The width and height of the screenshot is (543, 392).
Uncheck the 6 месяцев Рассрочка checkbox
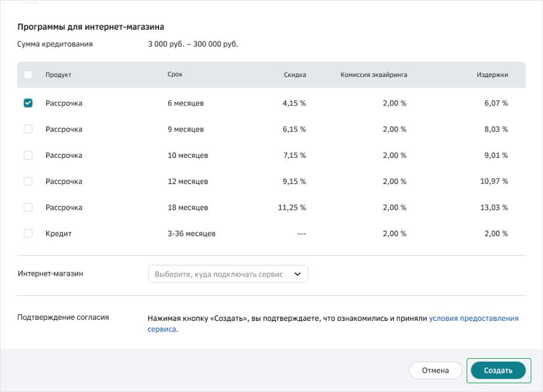(x=28, y=103)
